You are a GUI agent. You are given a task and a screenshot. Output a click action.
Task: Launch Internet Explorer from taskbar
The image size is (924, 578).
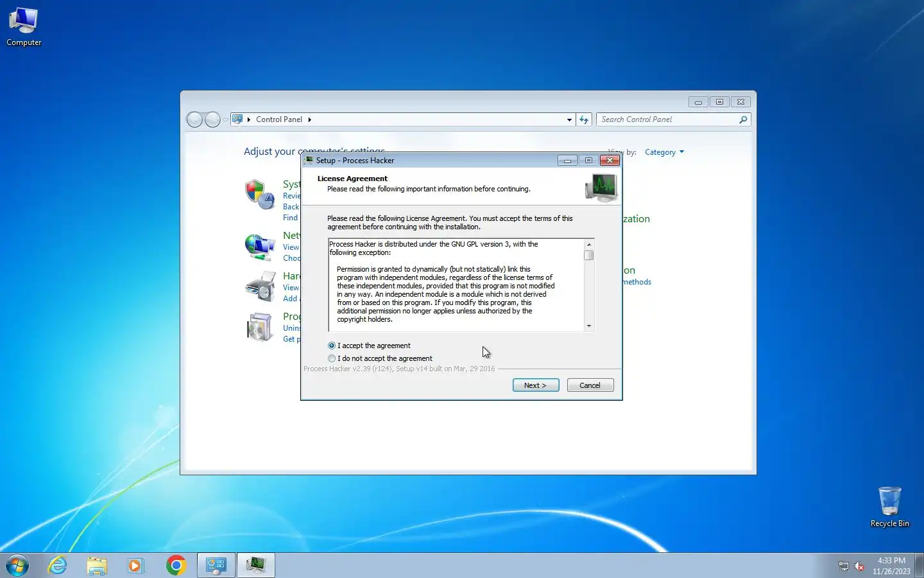point(58,565)
